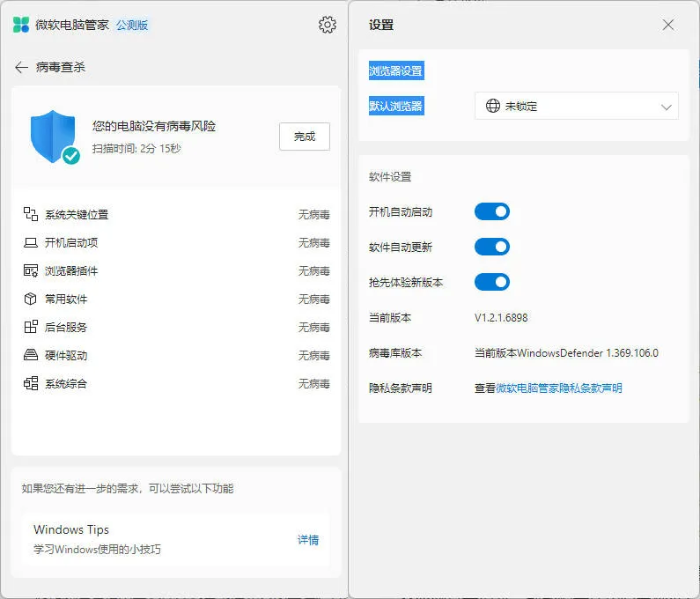
Task: Select the 系统关键位置 row label
Action: point(77,214)
